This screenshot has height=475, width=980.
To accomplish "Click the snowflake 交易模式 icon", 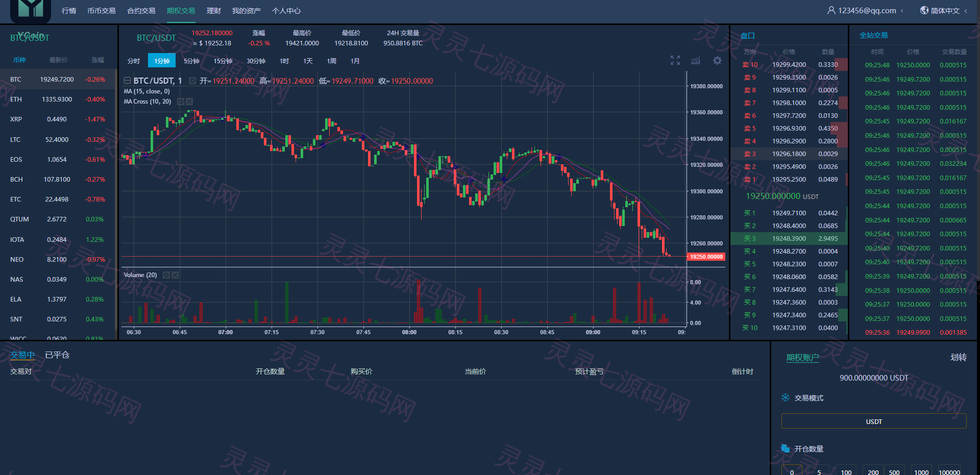I will pyautogui.click(x=786, y=397).
